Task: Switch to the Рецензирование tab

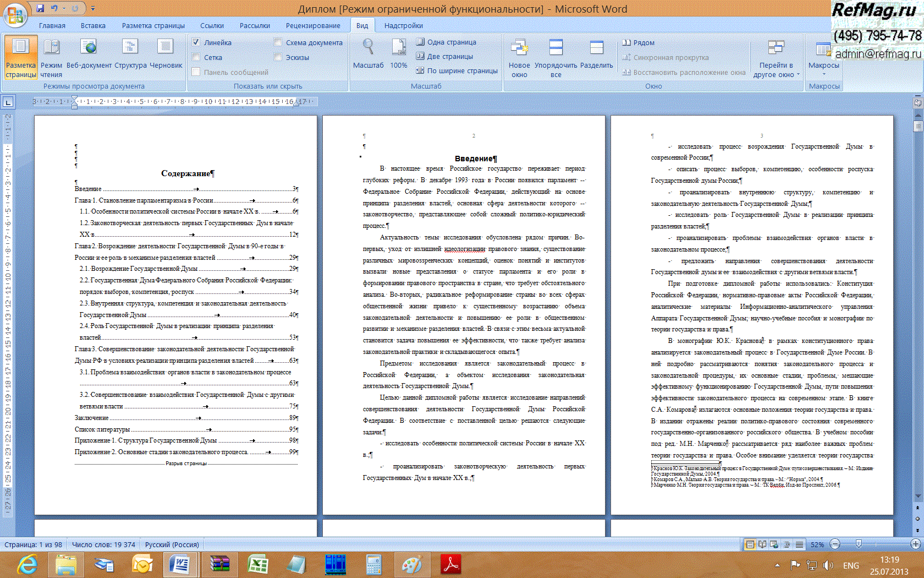Action: 312,25
